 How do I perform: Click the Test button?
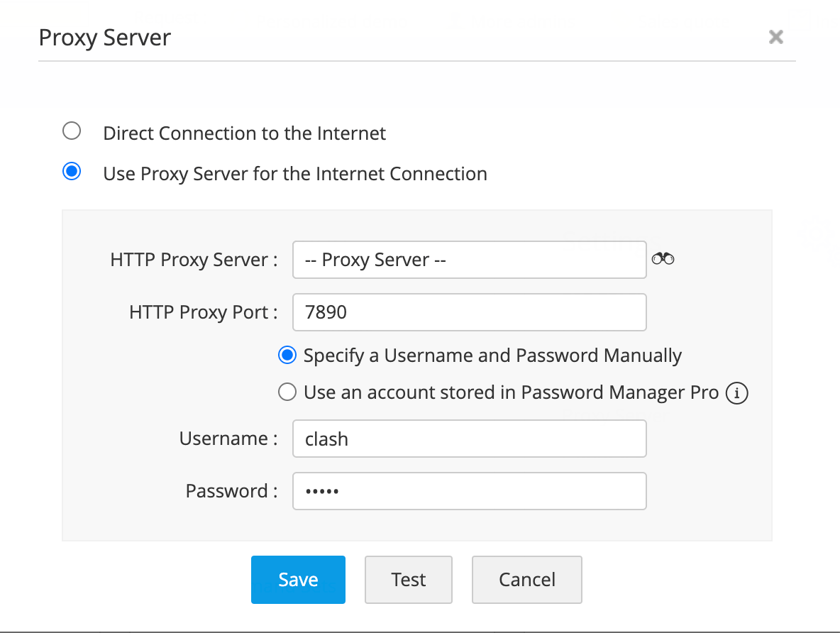(x=409, y=580)
